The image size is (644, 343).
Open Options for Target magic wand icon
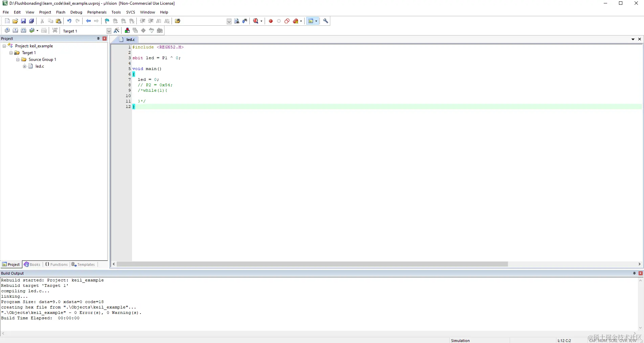[117, 31]
